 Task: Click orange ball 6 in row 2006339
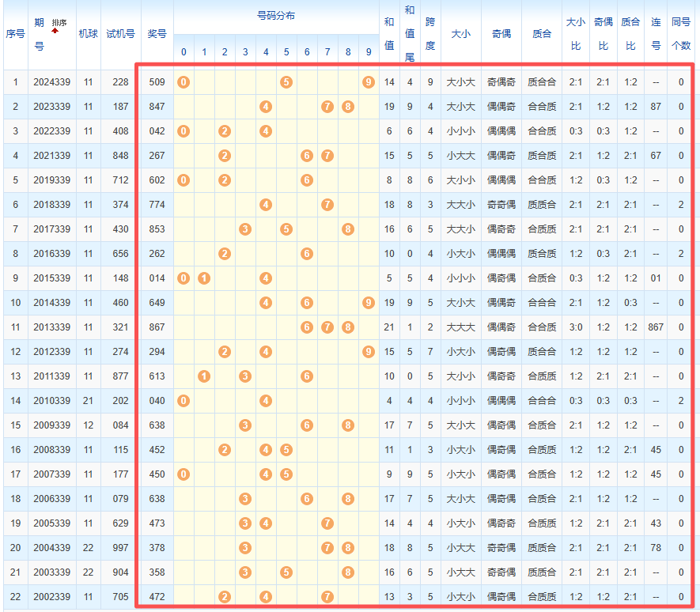pyautogui.click(x=307, y=499)
